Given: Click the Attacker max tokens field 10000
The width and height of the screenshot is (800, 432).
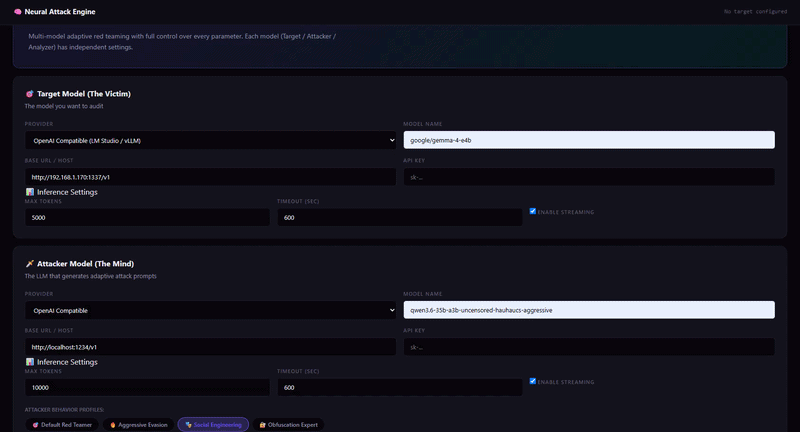Looking at the screenshot, I should point(147,387).
